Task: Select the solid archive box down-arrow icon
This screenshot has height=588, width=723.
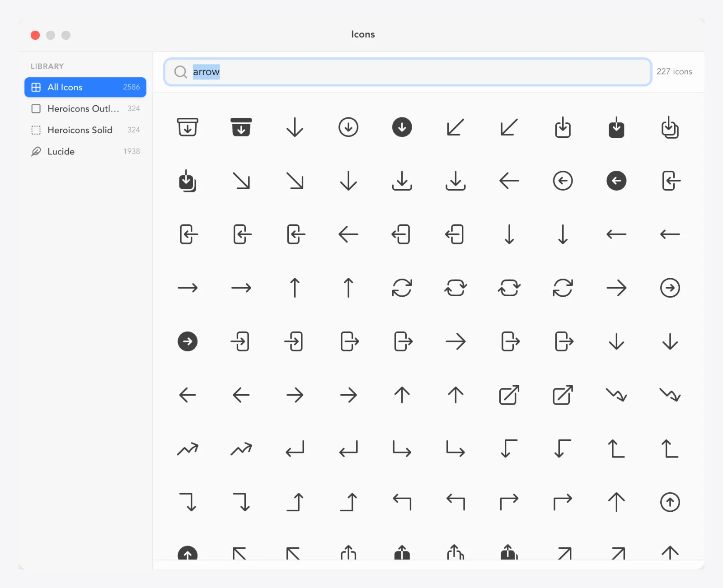Action: coord(241,127)
